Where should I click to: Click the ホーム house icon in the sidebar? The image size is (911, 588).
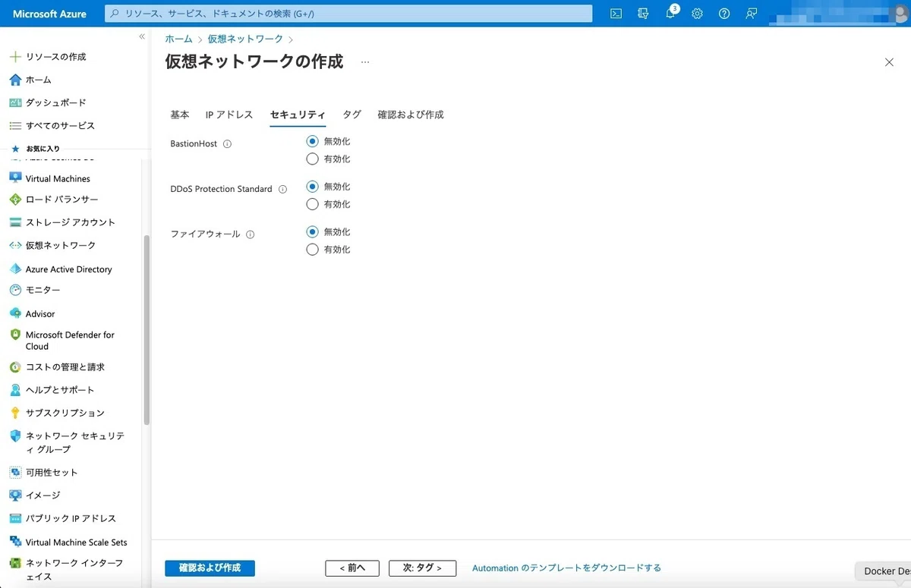15,80
